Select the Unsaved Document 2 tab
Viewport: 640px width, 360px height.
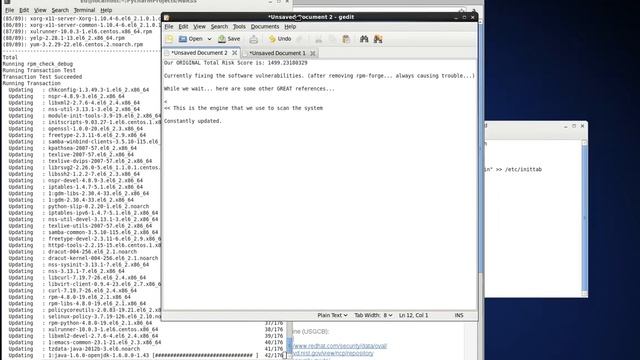pyautogui.click(x=198, y=53)
